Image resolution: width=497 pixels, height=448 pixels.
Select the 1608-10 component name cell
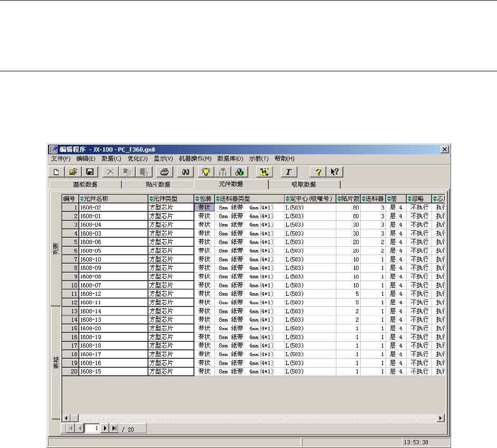click(113, 259)
